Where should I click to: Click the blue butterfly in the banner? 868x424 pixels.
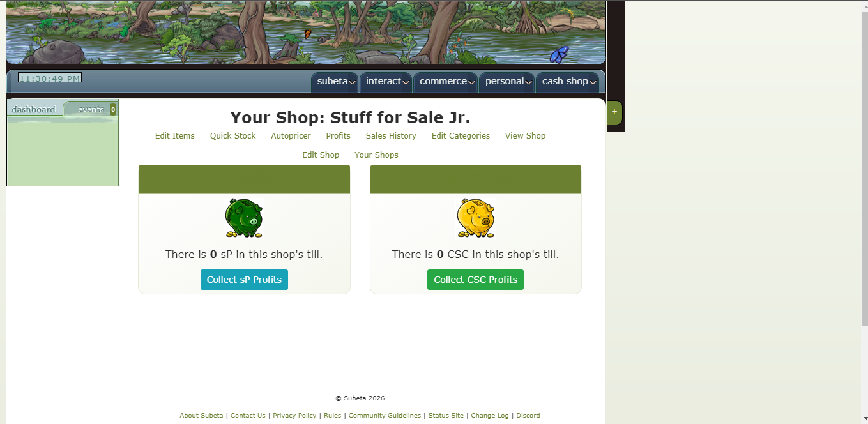pos(560,54)
